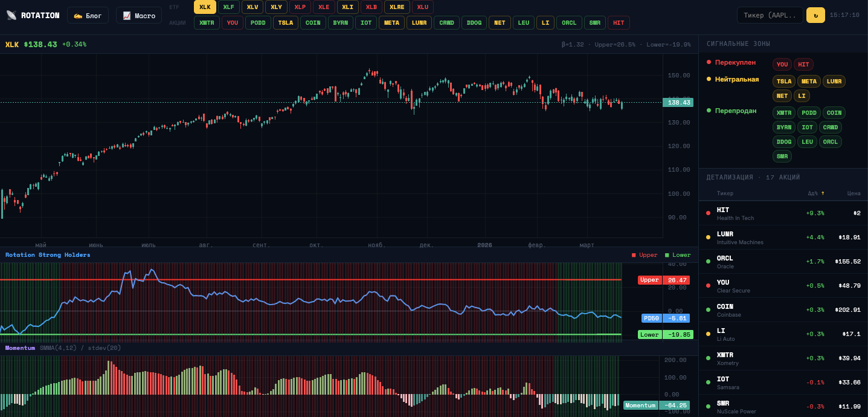This screenshot has height=417, width=868.
Task: Click META chip in Нейтральная zone
Action: [x=809, y=82]
